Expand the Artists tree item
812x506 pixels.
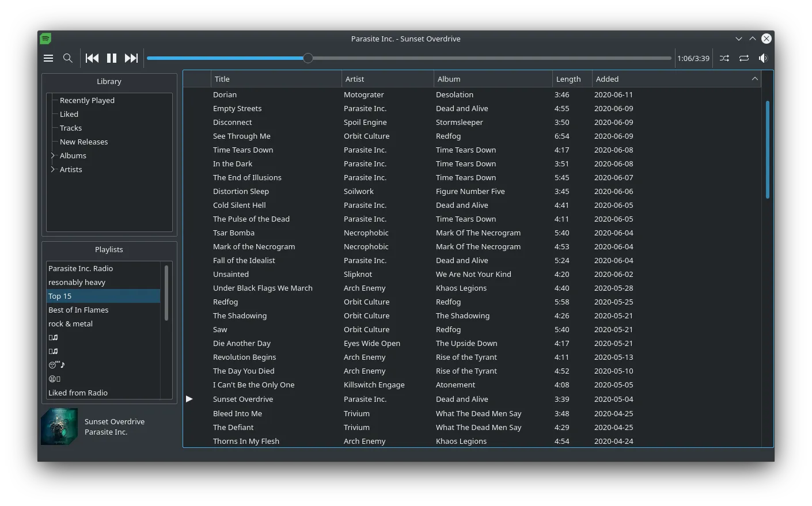[52, 169]
